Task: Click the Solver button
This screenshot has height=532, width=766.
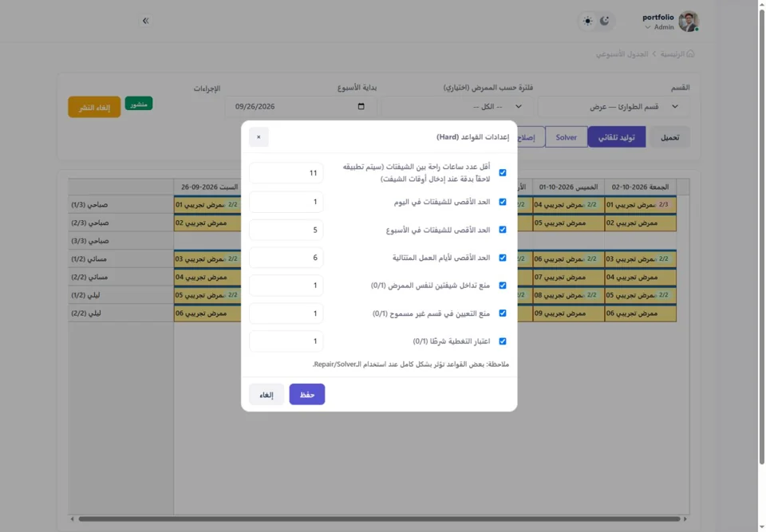Action: click(567, 137)
